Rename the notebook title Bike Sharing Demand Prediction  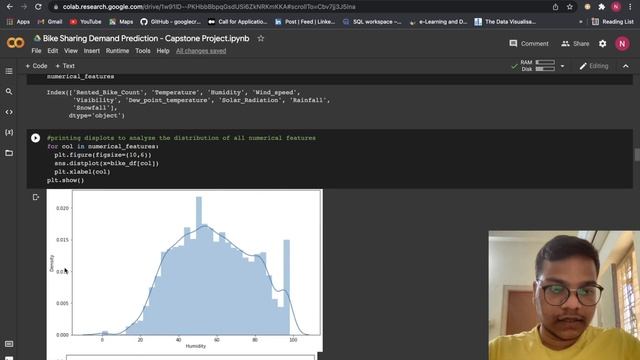(146, 38)
